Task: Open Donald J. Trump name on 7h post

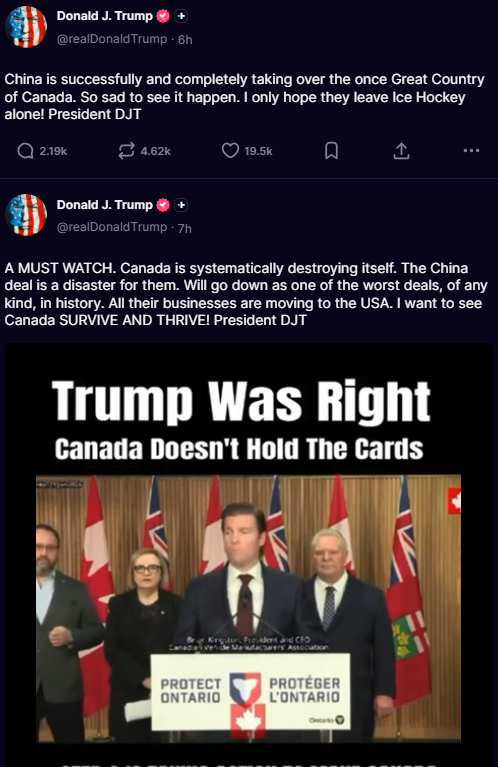Action: (105, 204)
